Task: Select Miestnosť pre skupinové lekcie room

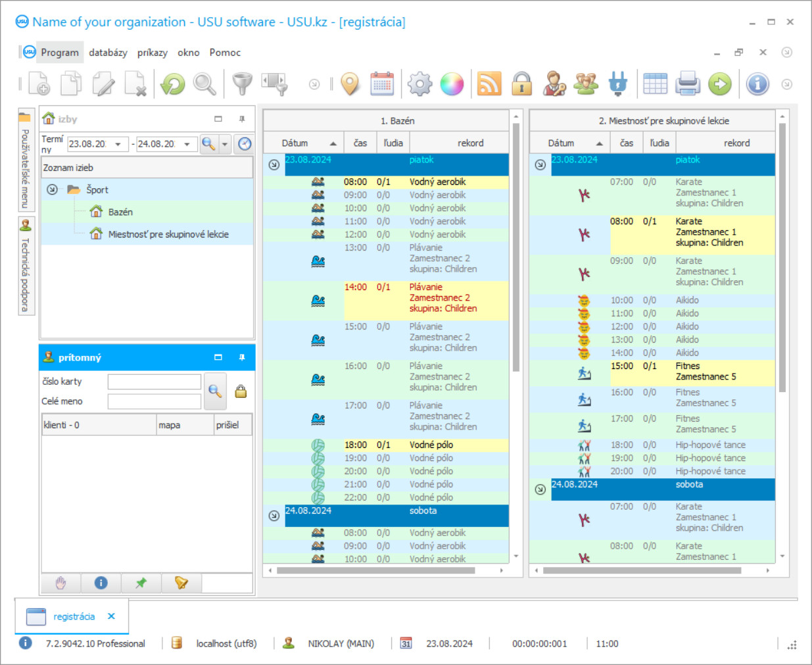Action: tap(168, 234)
